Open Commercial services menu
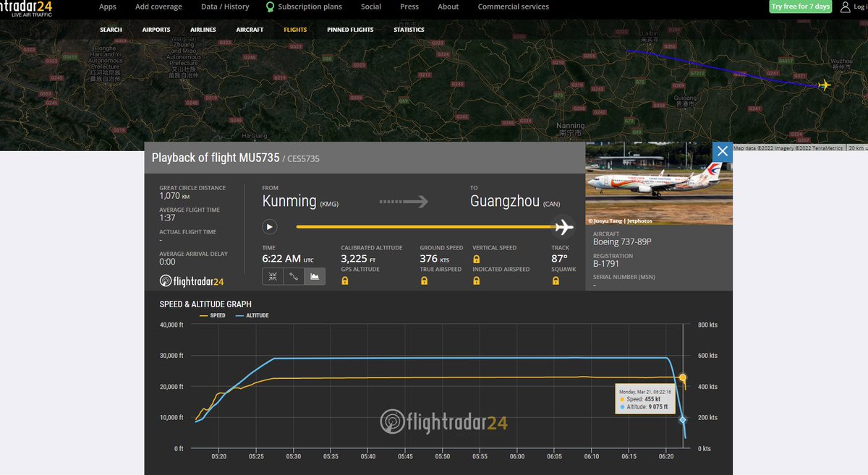 pos(514,7)
